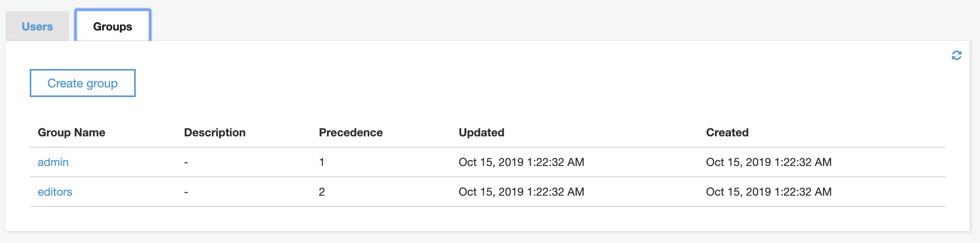Viewport: 980px width, 243px height.
Task: Select the Groups tab
Action: tap(112, 26)
